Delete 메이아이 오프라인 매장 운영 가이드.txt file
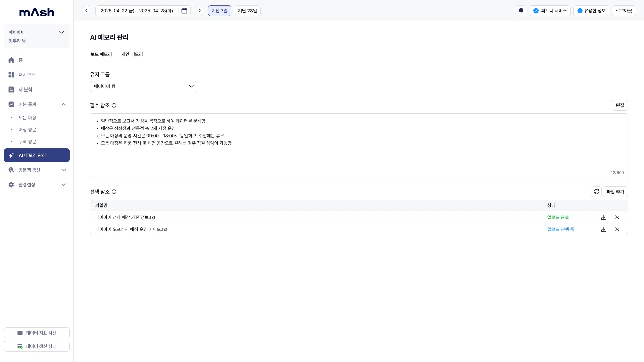Screen dimensions: 644x362 pyautogui.click(x=617, y=229)
